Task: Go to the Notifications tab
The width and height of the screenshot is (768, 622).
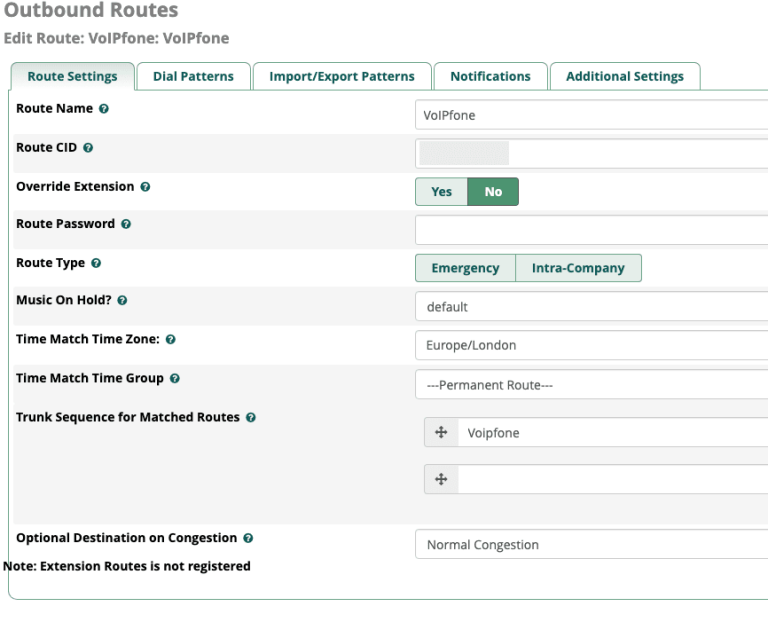Action: coord(490,76)
